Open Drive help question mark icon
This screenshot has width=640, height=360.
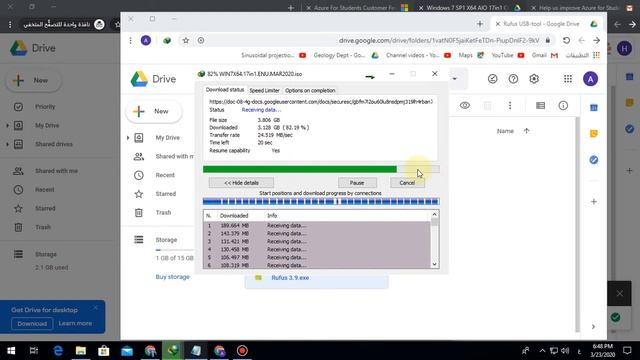coord(513,79)
